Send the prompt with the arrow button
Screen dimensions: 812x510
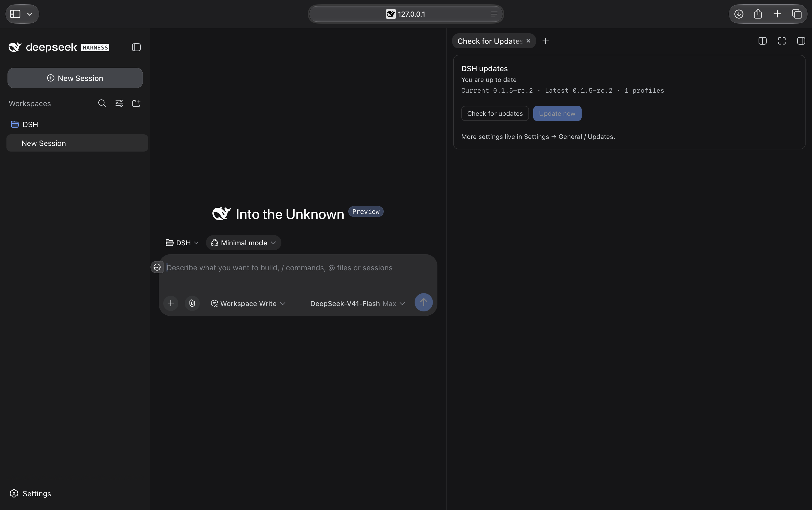423,302
